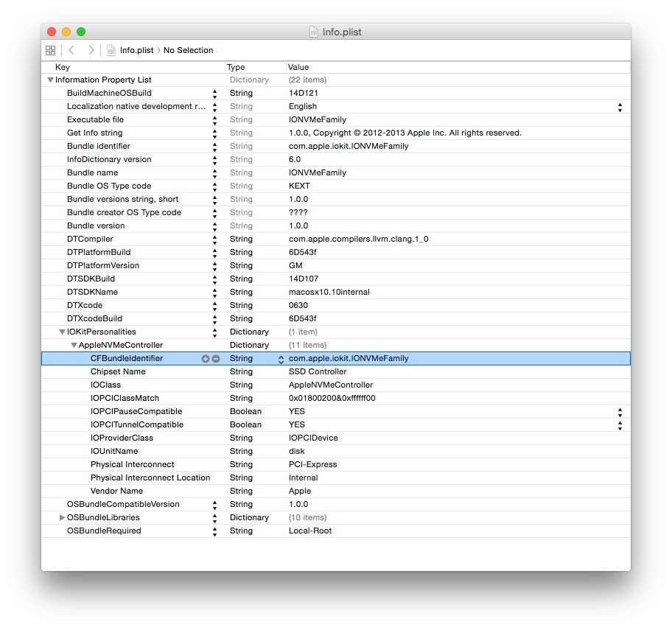Viewport: 672px width, 630px height.
Task: Open the key stepper for Executable file
Action: [214, 120]
